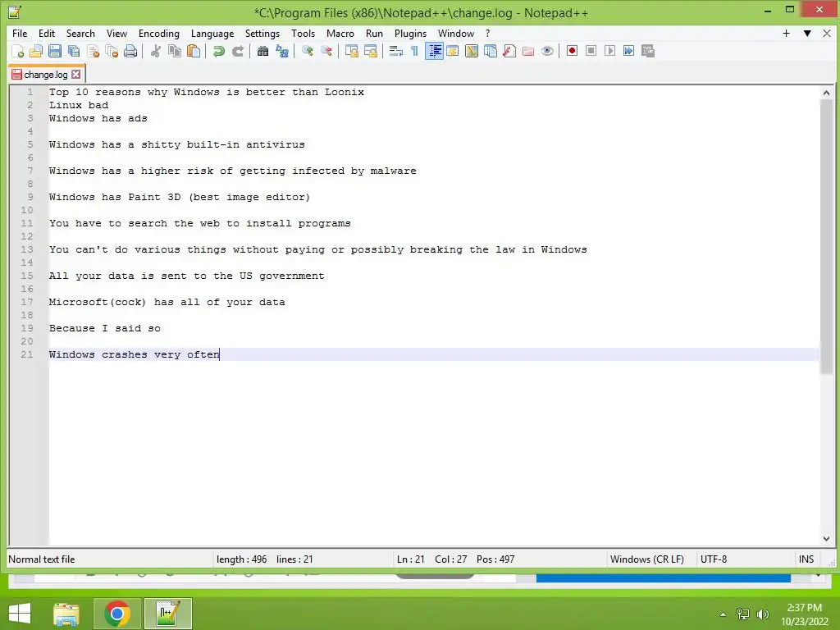
Task: Toggle Word wrap in the toolbar
Action: (395, 51)
